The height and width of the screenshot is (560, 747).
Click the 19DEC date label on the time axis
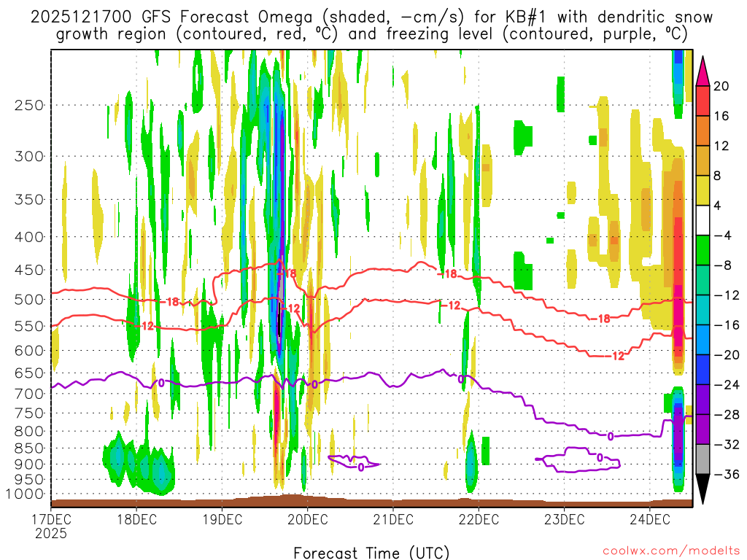click(222, 519)
